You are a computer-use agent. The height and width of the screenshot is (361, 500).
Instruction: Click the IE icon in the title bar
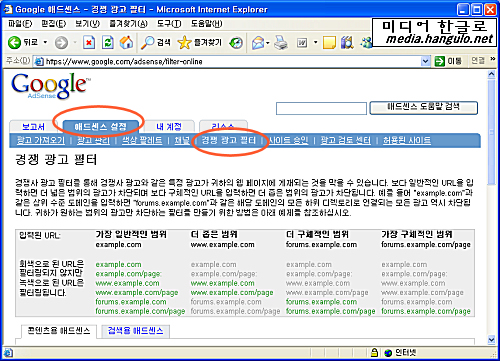click(8, 9)
